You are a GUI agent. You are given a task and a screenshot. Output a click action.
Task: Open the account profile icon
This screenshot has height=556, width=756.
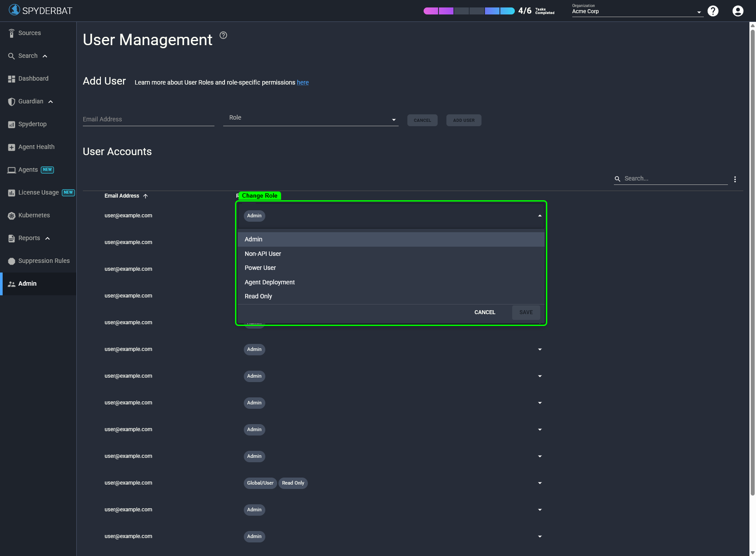(737, 11)
